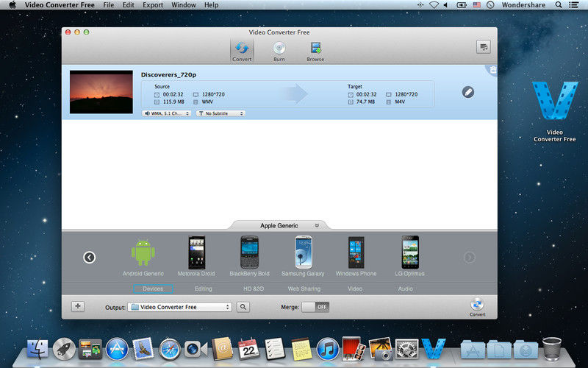The width and height of the screenshot is (588, 368).
Task: Open the Trash in the Dock
Action: tap(552, 348)
